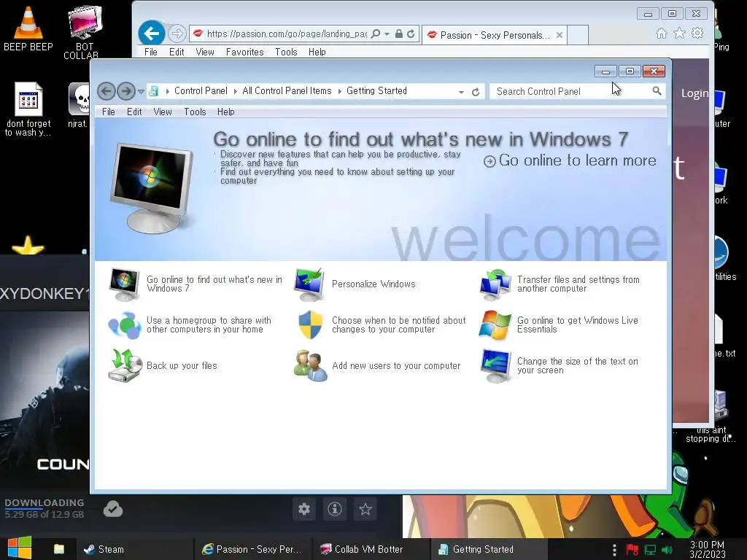Open the dont forget to wash desktop file
747x560 pixels.
coord(28,109)
